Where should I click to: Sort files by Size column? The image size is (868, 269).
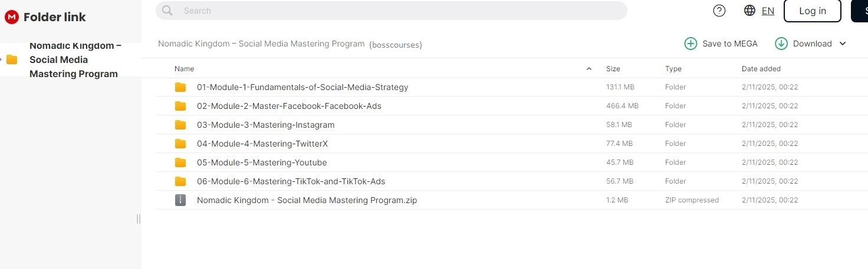tap(613, 69)
